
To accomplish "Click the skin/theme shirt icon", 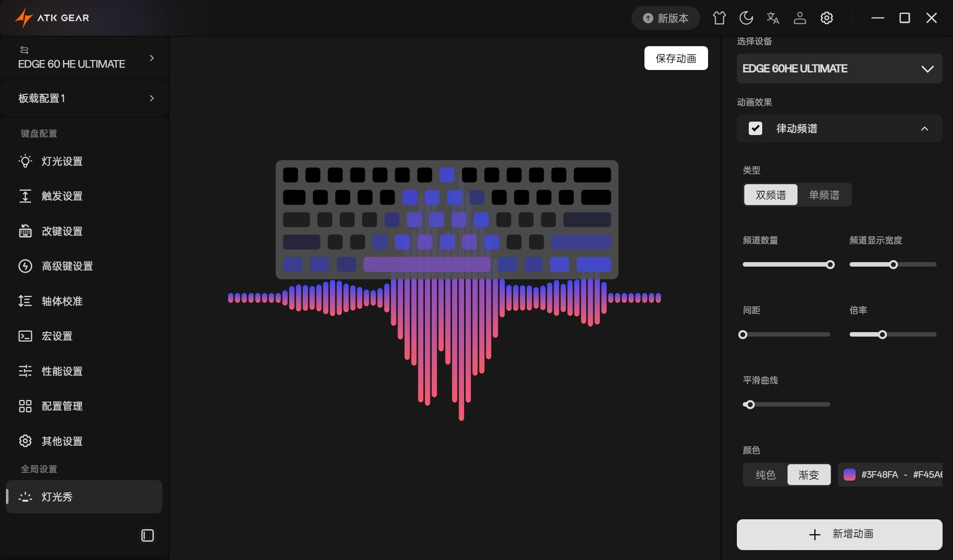I will click(x=719, y=18).
